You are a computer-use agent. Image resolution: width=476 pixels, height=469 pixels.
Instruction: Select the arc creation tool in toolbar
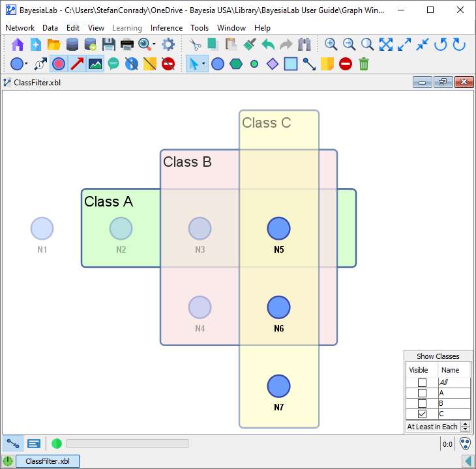[x=309, y=64]
